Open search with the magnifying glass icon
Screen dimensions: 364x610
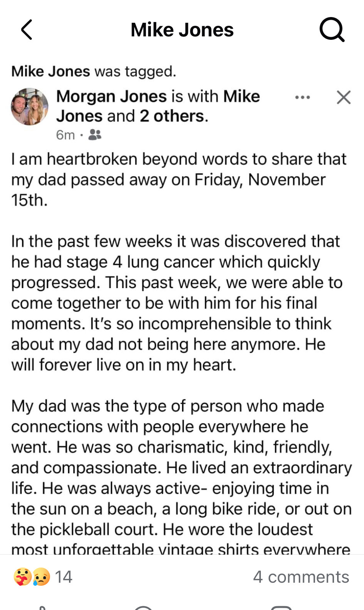pos(332,29)
